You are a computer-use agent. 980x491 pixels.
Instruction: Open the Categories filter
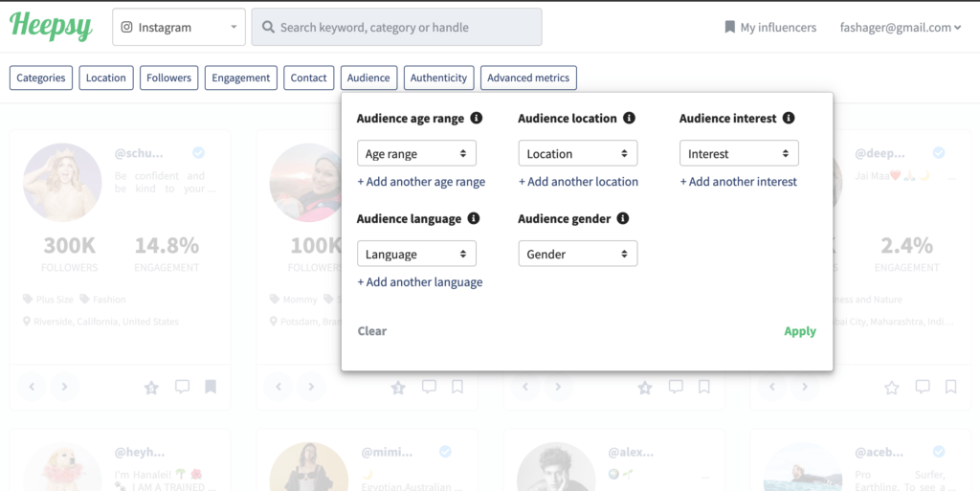pyautogui.click(x=41, y=78)
